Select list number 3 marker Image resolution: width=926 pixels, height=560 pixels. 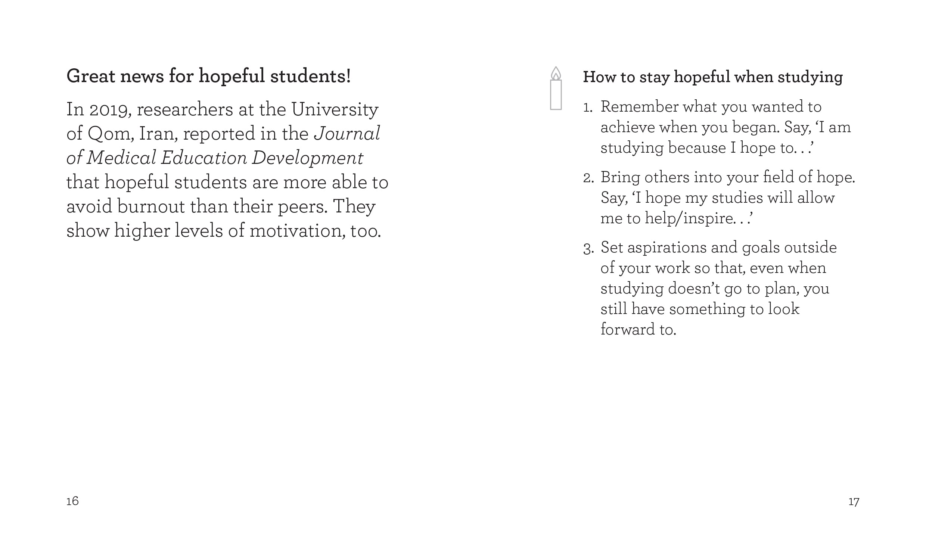tap(588, 249)
